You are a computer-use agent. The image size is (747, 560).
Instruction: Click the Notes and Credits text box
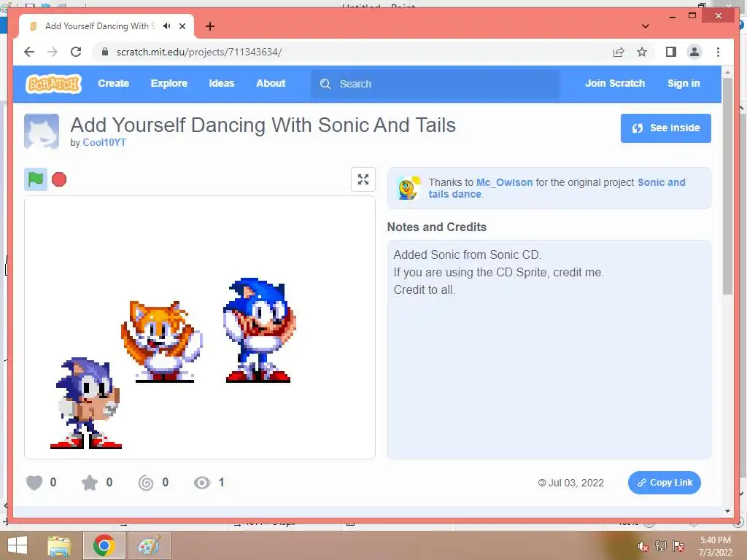(x=549, y=349)
